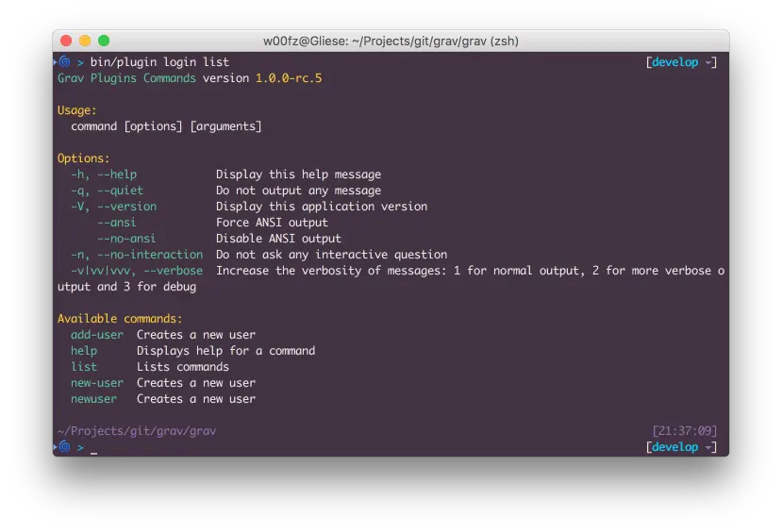Minimize the terminal using yellow button
782x532 pixels.
click(85, 41)
